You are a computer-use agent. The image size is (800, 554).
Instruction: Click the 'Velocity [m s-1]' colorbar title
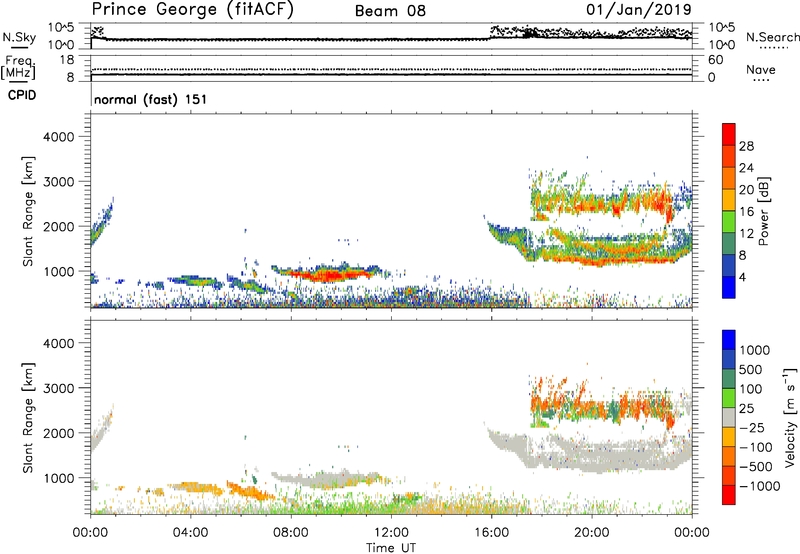(x=790, y=417)
